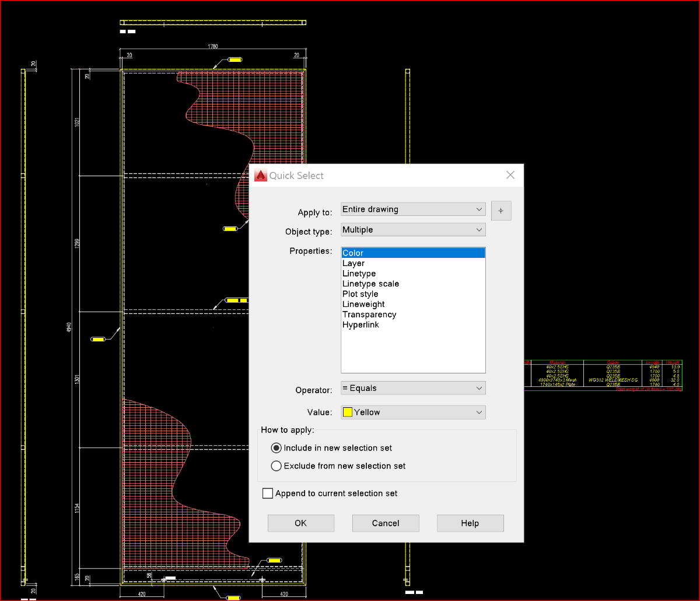Screen dimensions: 700x601
Task: Select the Linetype property
Action: 359,274
